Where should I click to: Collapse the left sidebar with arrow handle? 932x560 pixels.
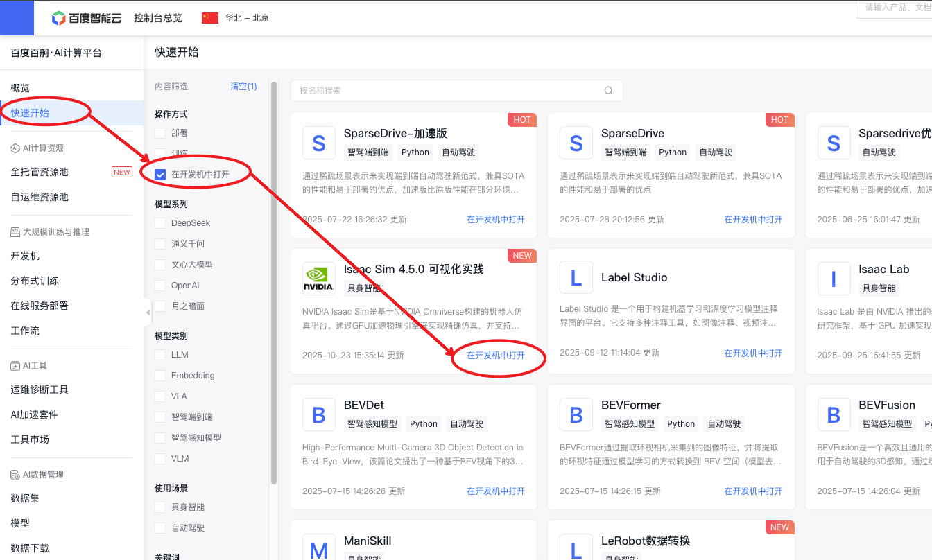pyautogui.click(x=147, y=313)
